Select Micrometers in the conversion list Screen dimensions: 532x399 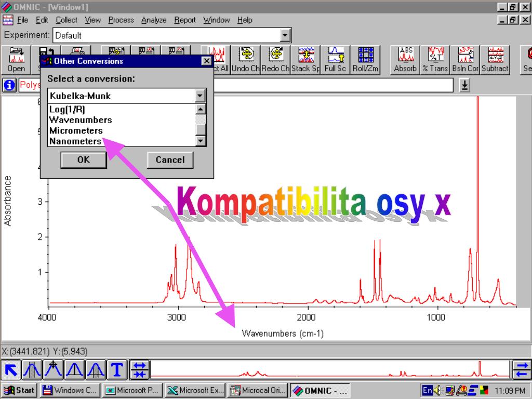[x=122, y=130]
